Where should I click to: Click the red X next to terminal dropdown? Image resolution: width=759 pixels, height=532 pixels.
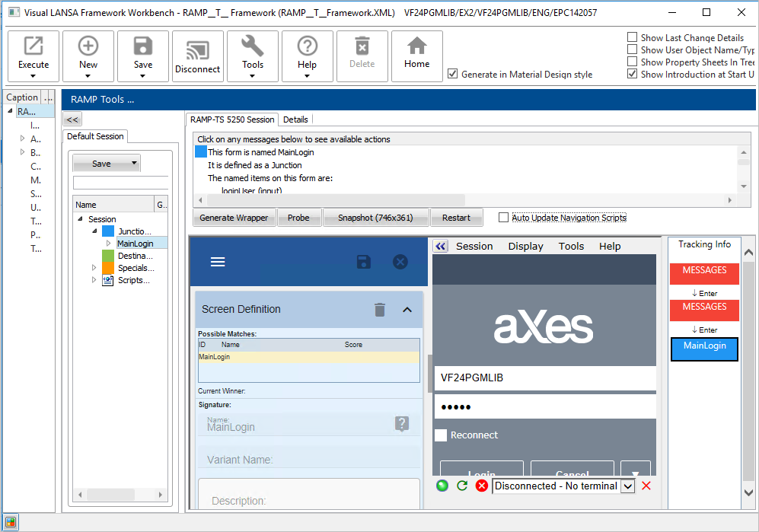646,486
